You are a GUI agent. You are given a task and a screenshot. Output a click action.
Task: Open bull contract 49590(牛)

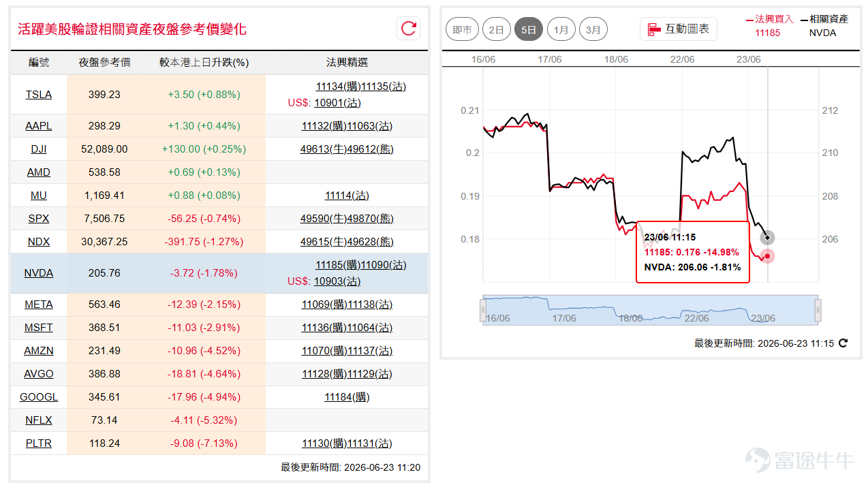point(324,219)
